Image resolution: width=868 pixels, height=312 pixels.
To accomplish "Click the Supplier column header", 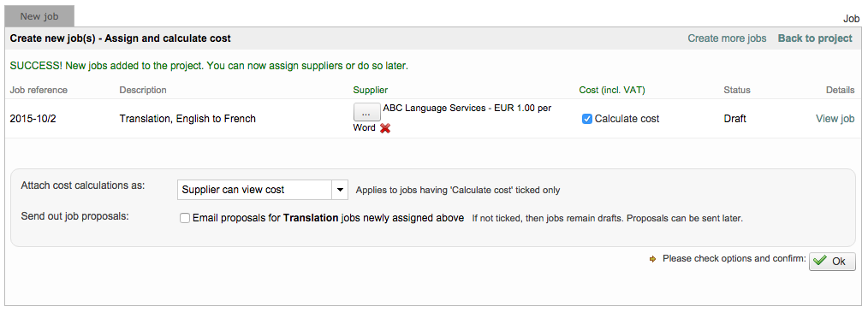I will (x=371, y=90).
